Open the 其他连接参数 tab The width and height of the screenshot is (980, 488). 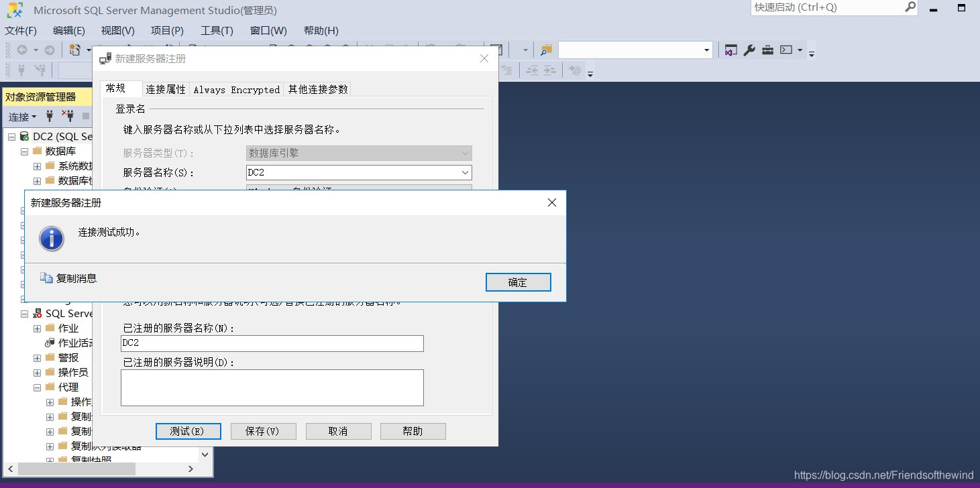coord(318,89)
